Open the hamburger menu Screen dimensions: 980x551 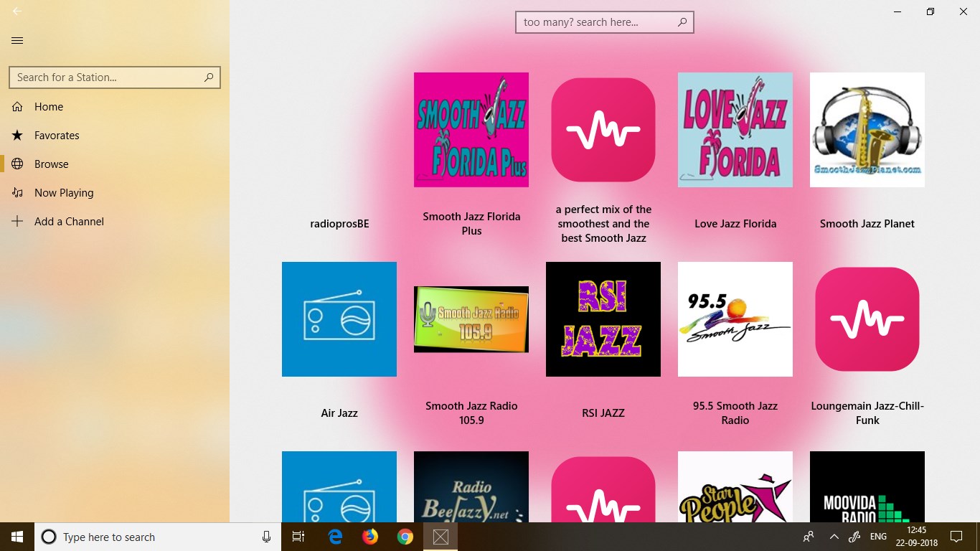[17, 41]
